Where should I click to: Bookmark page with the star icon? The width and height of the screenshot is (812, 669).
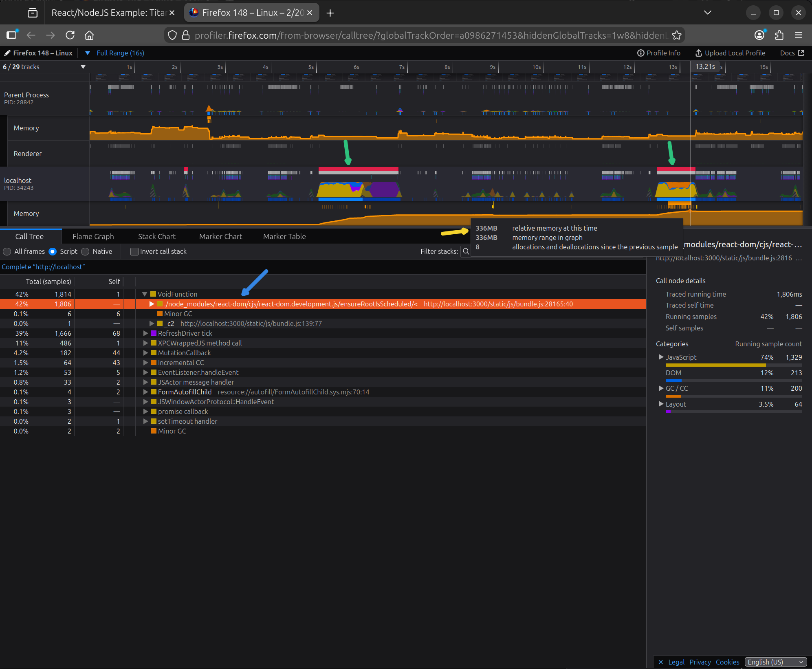[x=677, y=35]
